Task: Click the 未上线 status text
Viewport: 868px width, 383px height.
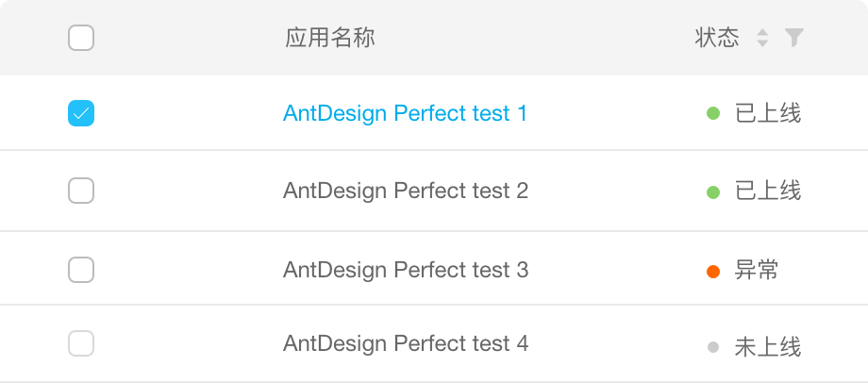Action: click(768, 347)
